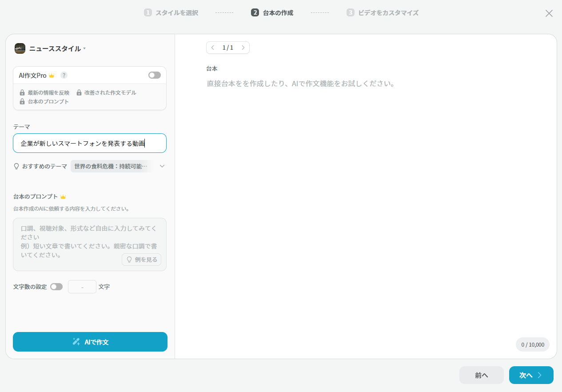
Task: Click the lock icon beside 台本のプロンプト feature
Action: [x=22, y=102]
